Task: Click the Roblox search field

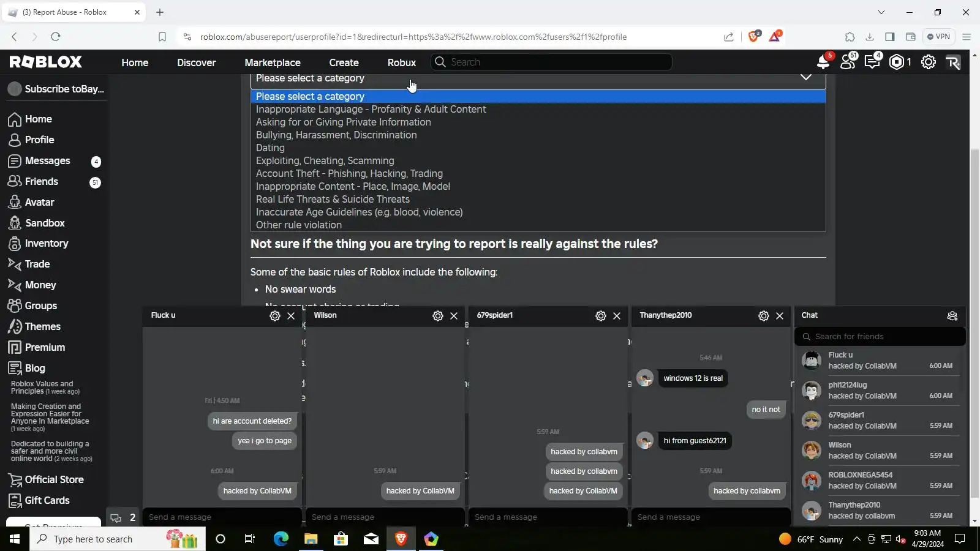Action: (x=551, y=62)
